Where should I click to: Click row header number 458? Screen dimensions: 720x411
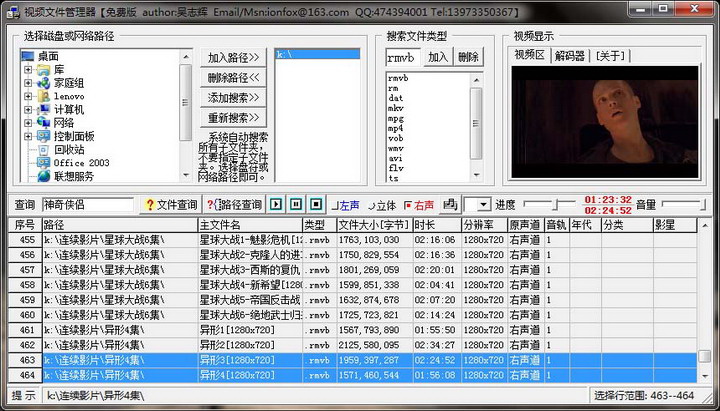tap(26, 285)
